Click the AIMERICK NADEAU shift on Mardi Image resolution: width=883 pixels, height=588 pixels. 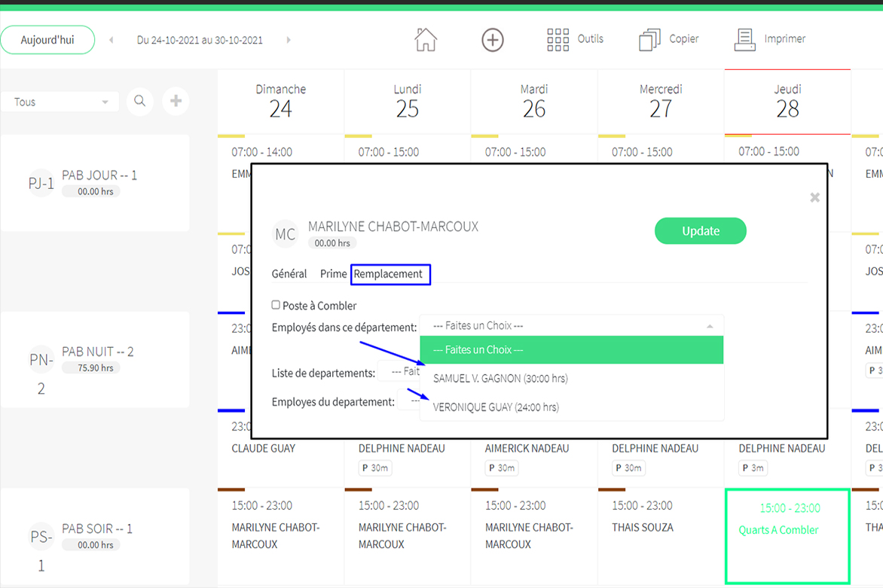pos(527,449)
